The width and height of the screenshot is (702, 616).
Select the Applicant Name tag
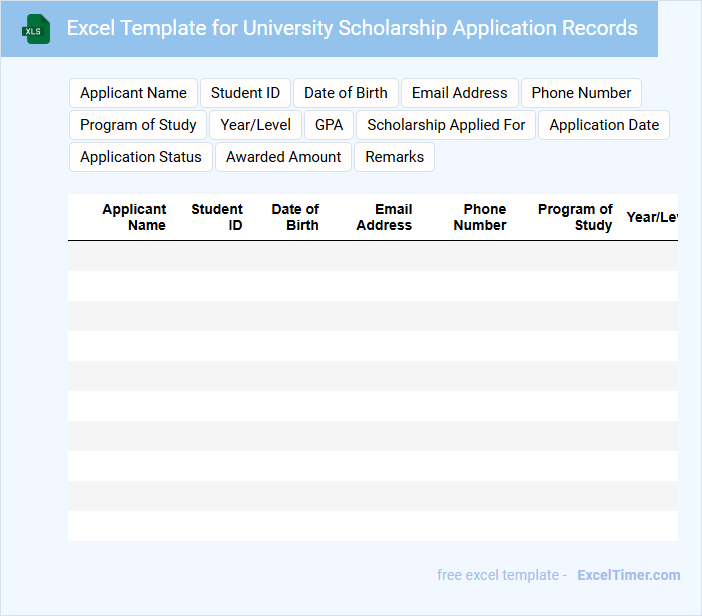pyautogui.click(x=133, y=93)
